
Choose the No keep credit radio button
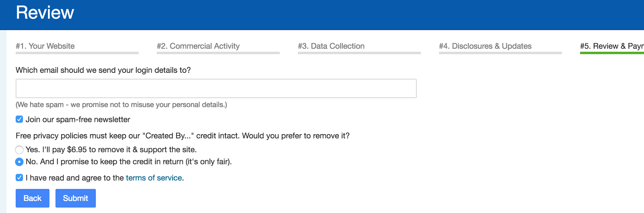(x=19, y=162)
